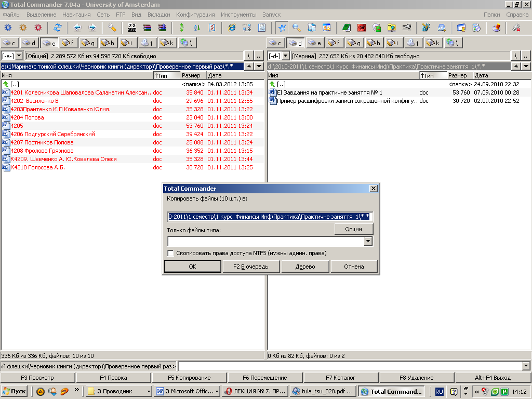Open the Инструменты menu
The image size is (532, 399).
click(238, 15)
